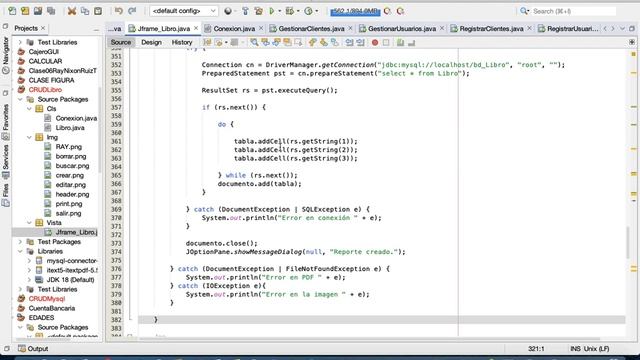The height and width of the screenshot is (360, 640).
Task: Click the Build Project hammer icon
Action: pos(245,11)
